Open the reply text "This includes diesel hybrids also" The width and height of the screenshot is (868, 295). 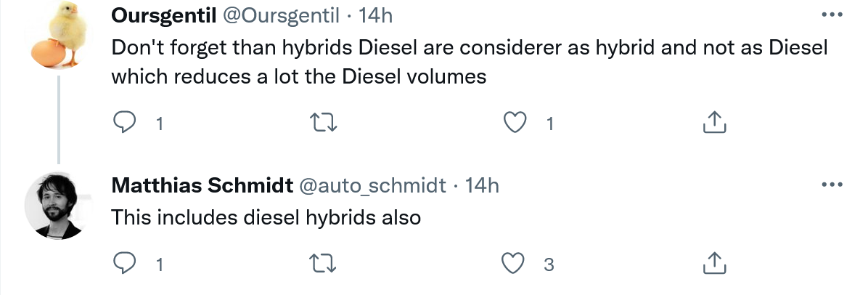[266, 217]
